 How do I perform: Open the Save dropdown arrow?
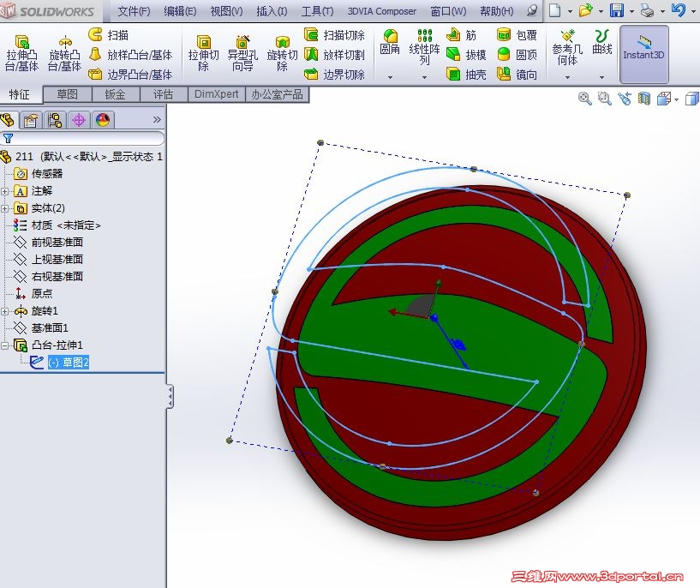click(631, 11)
